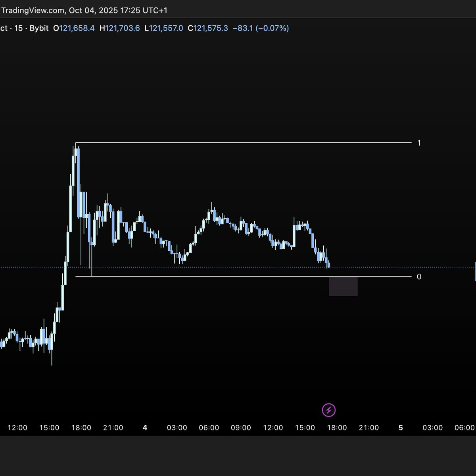Click the TradingView.com timestamp header text
The height and width of the screenshot is (476, 476).
click(84, 10)
